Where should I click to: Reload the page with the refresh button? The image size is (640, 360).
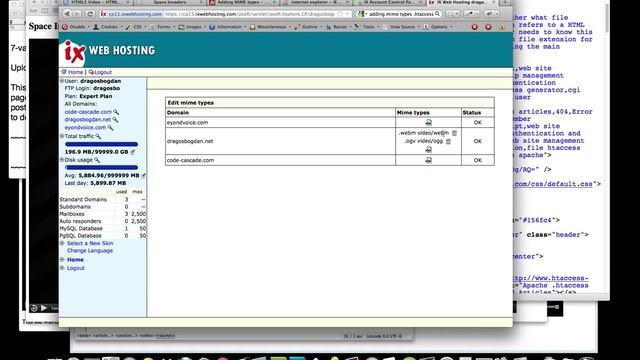[90, 14]
